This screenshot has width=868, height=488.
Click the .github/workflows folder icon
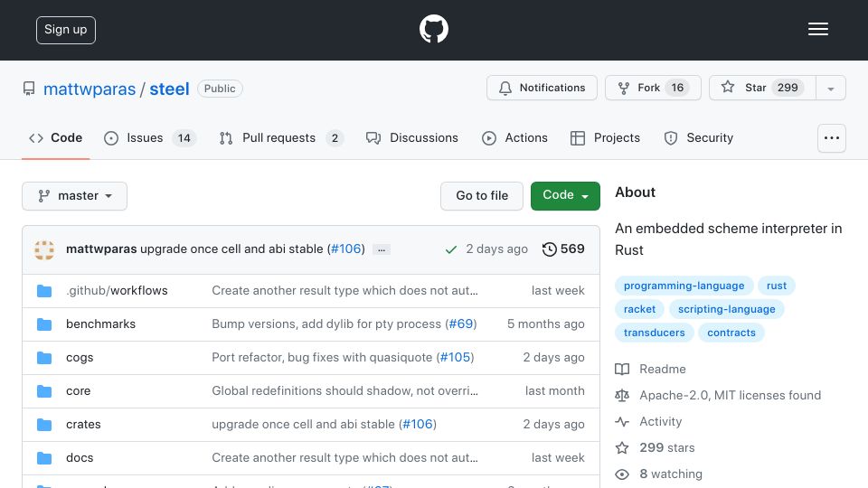coord(44,291)
